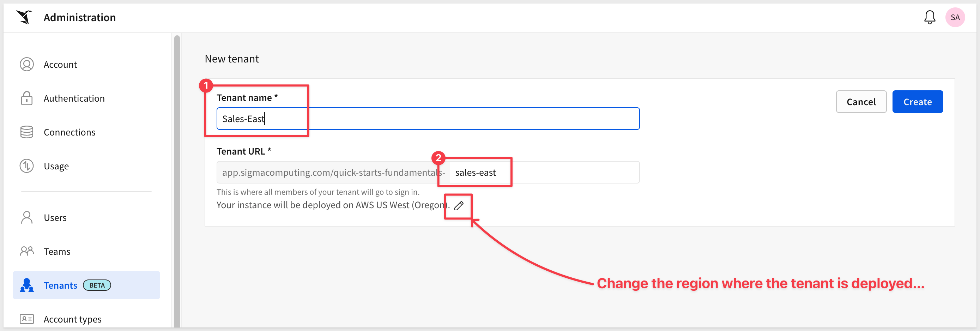980x331 pixels.
Task: Click the Authentication lock icon
Action: 26,98
